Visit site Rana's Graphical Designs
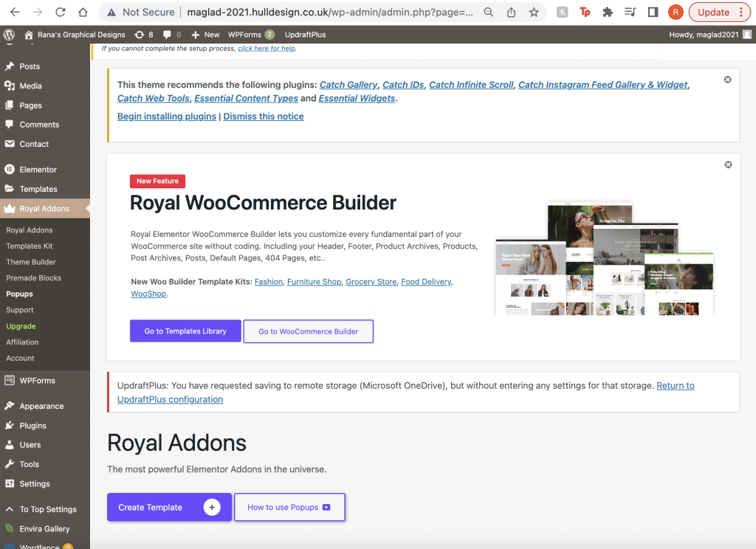Viewport: 756px width, 549px height. tap(75, 35)
